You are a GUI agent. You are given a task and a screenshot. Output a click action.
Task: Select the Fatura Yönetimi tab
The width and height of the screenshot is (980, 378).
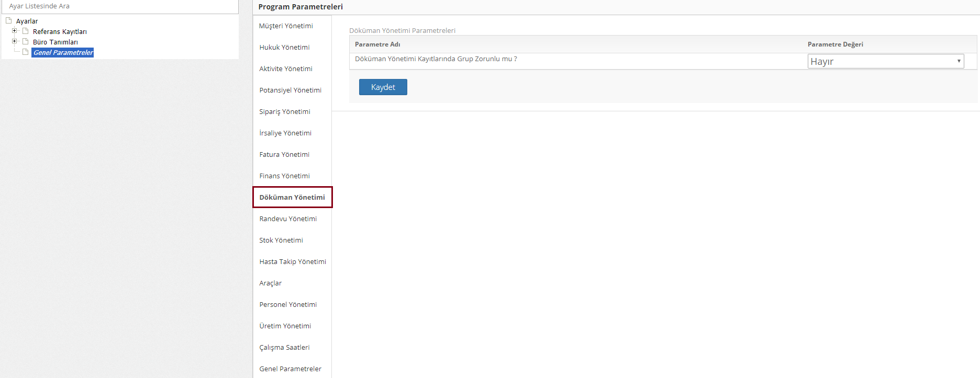tap(284, 155)
